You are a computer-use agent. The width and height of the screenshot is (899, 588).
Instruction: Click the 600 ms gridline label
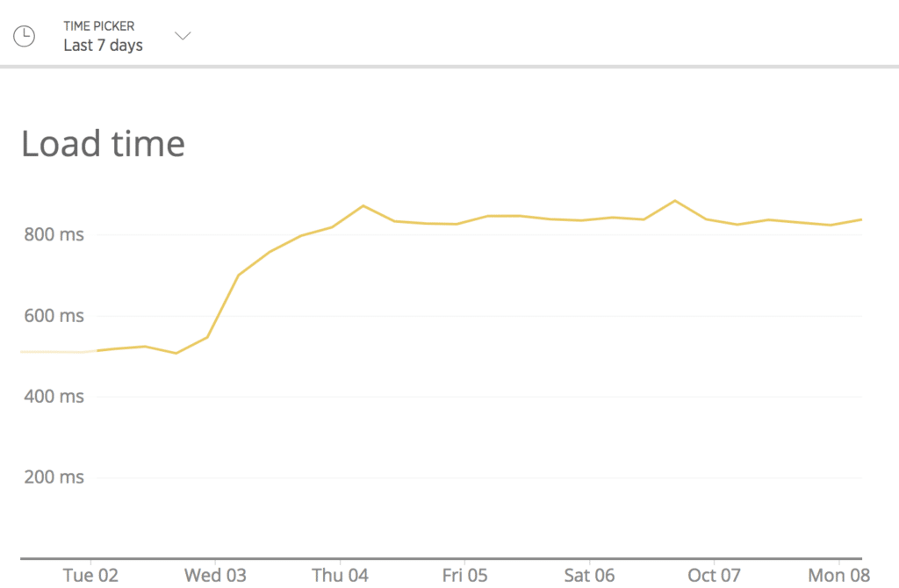54,315
